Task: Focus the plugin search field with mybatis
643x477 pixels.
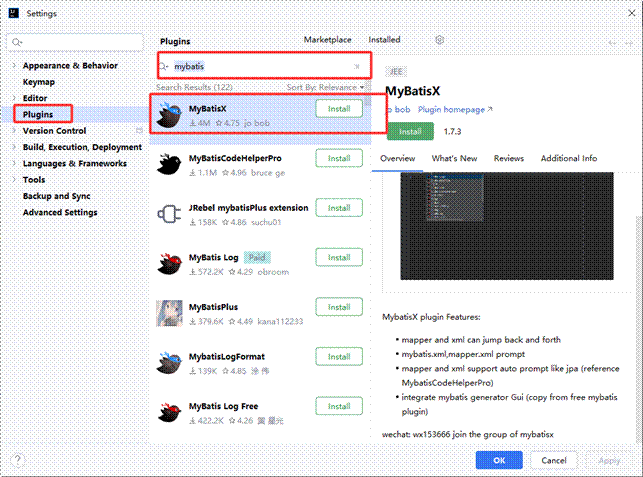Action: click(264, 66)
